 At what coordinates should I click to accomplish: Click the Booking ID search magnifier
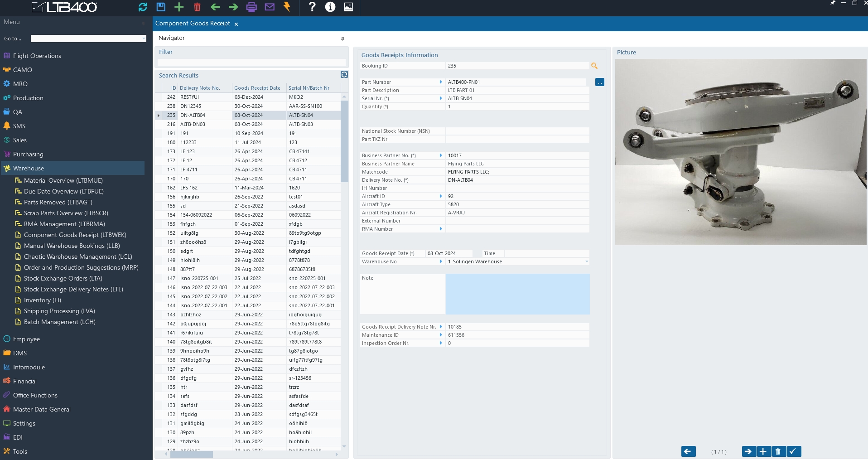[594, 66]
